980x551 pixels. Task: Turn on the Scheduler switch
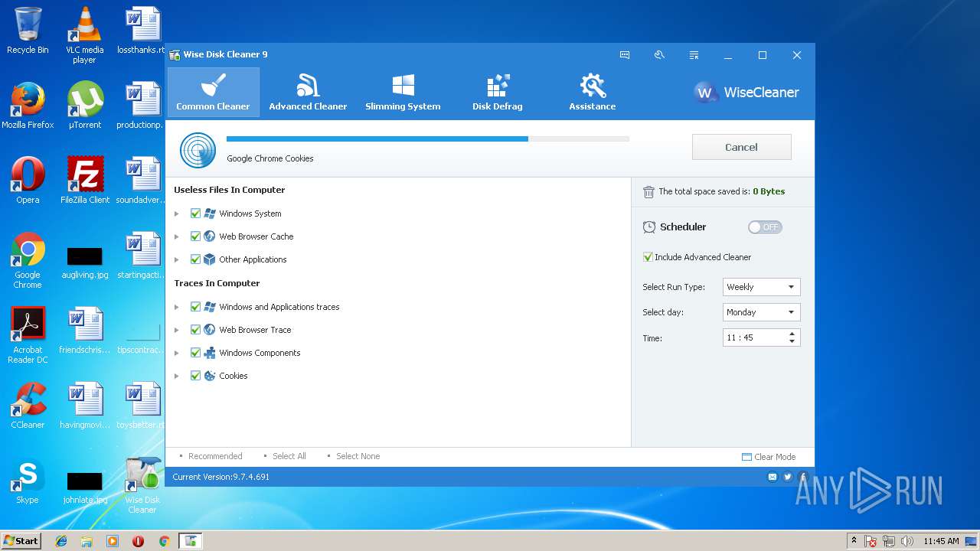point(765,227)
